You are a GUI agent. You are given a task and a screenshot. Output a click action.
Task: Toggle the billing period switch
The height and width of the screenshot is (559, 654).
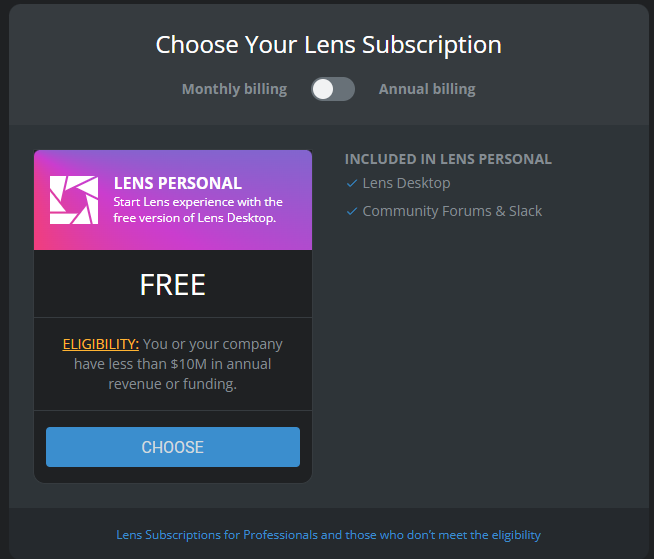(x=333, y=89)
